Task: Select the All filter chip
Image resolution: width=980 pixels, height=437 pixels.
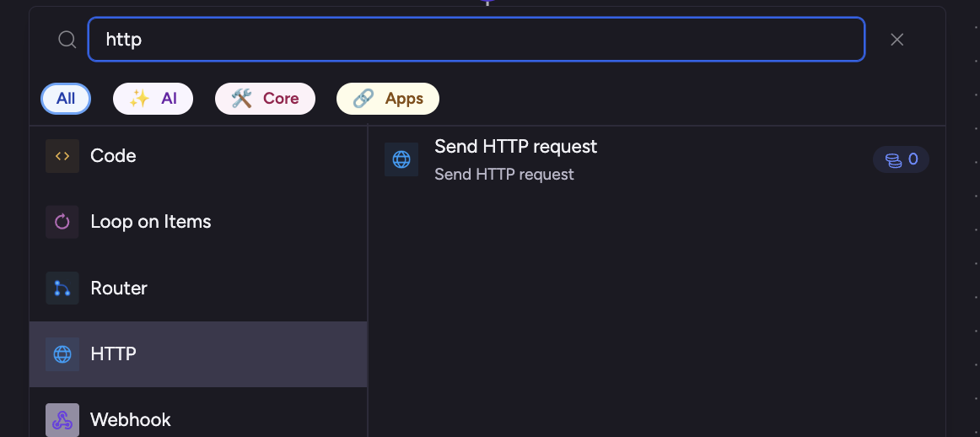Action: [66, 99]
